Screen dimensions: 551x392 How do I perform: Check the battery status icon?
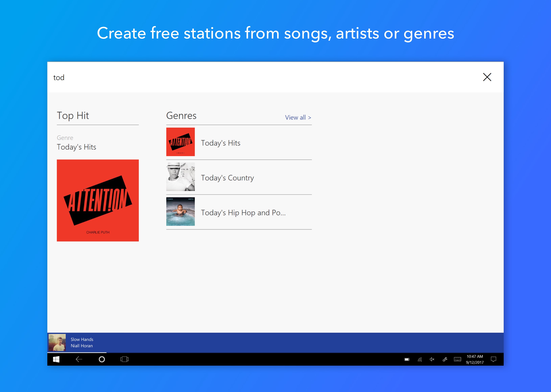(x=407, y=359)
